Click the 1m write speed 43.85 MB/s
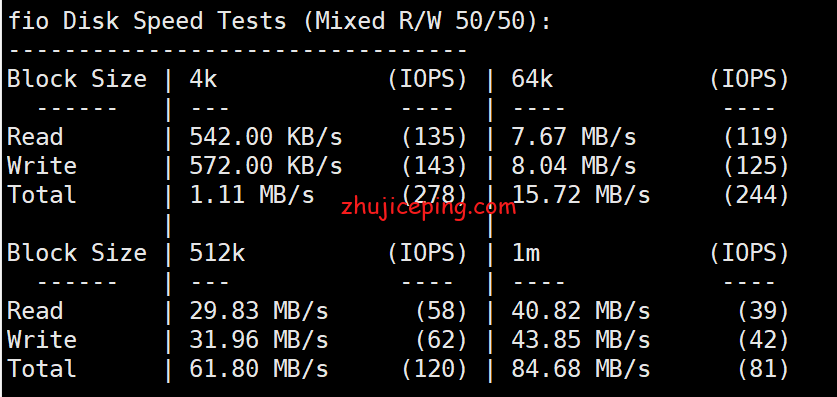 (581, 340)
